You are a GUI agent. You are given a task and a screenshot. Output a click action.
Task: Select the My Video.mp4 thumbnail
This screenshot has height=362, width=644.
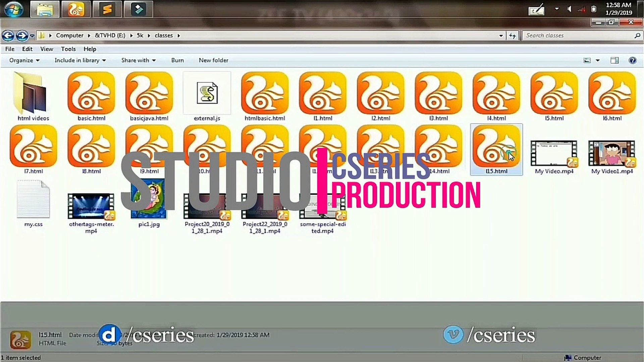554,153
